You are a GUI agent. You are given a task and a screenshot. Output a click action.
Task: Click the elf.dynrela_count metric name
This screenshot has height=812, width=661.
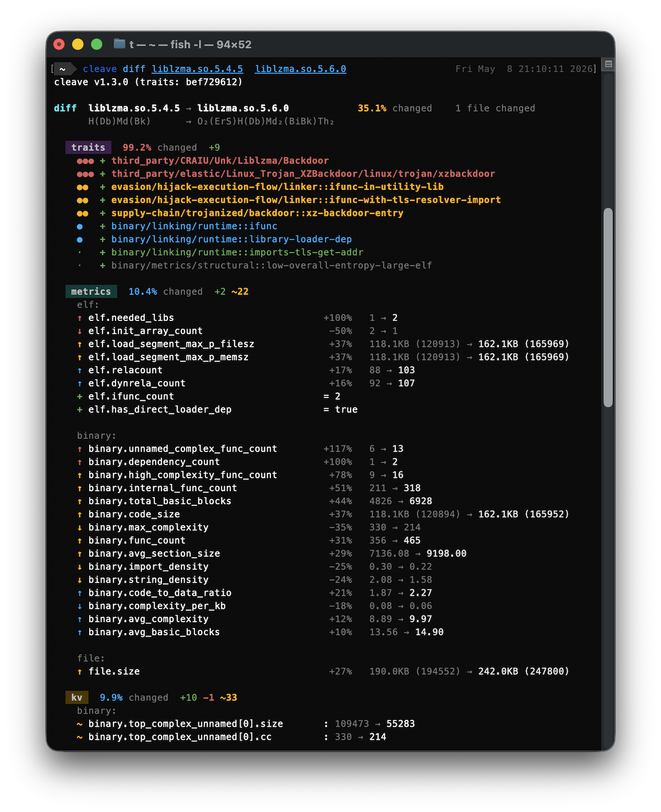click(137, 383)
